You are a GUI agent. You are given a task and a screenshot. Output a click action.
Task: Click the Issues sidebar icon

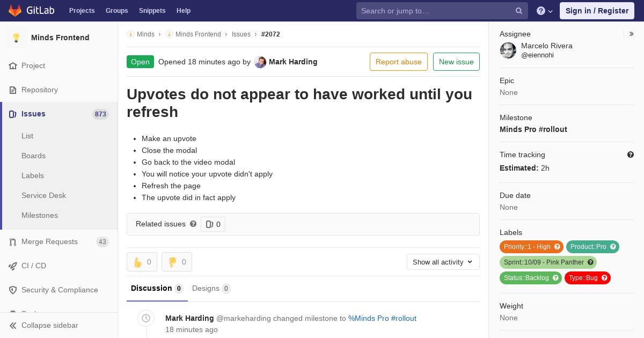pos(13,114)
